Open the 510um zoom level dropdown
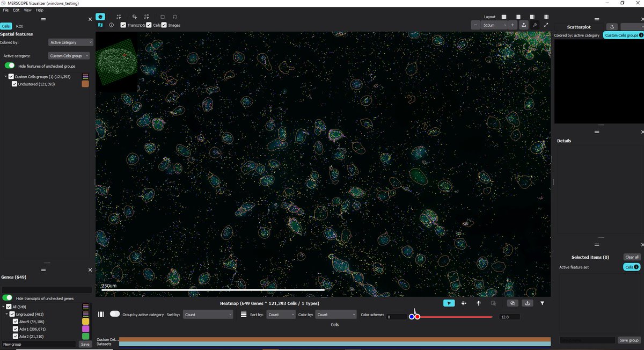644x350 pixels. tap(494, 25)
